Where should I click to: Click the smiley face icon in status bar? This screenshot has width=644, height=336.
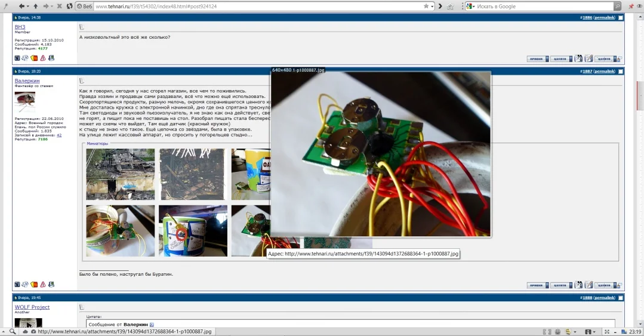click(x=557, y=331)
